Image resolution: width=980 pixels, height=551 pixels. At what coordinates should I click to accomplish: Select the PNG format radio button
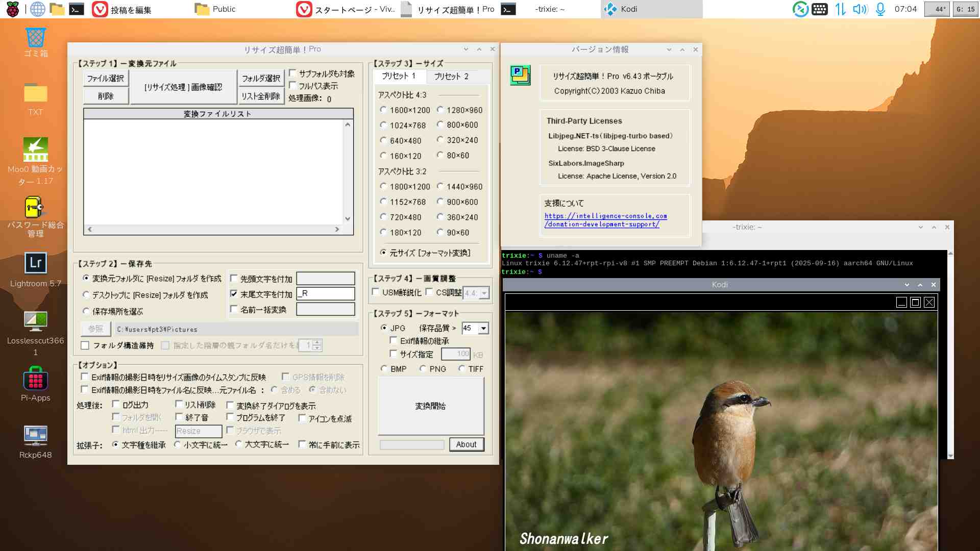pos(423,369)
